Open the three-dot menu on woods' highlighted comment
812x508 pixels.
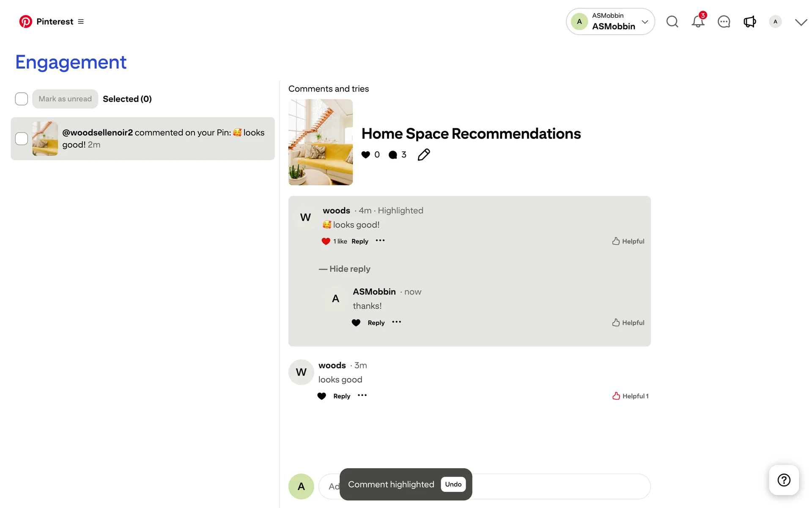pos(380,241)
